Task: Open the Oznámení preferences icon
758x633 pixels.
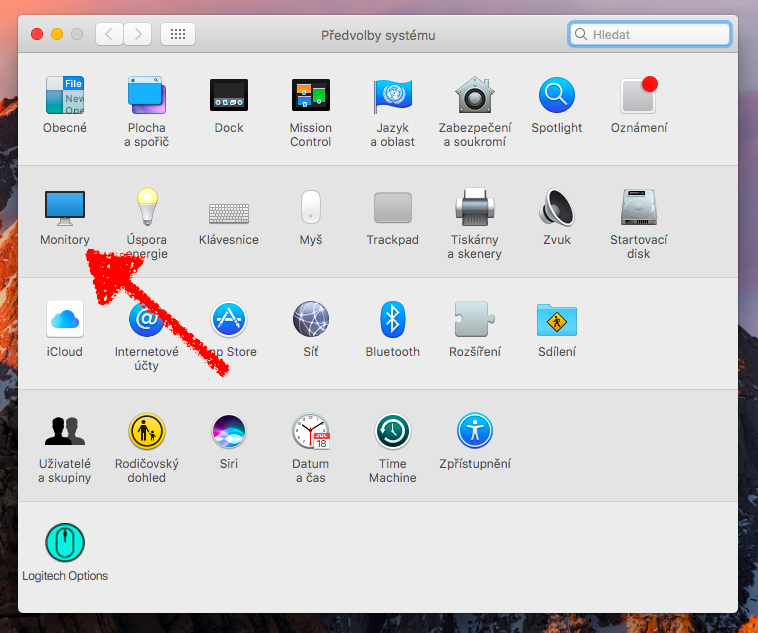Action: [639, 95]
